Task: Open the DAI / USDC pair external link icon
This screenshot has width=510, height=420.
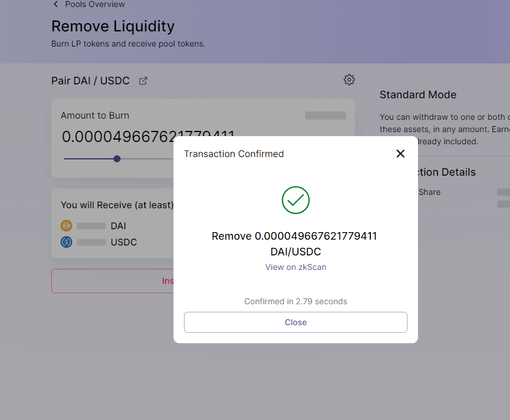Action: [143, 81]
